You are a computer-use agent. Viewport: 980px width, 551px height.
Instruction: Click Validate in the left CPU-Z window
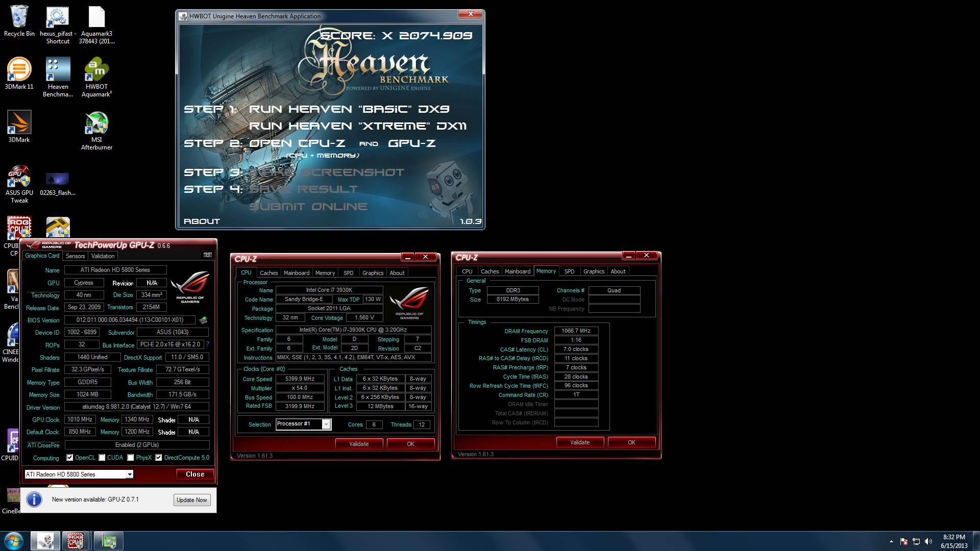click(359, 444)
